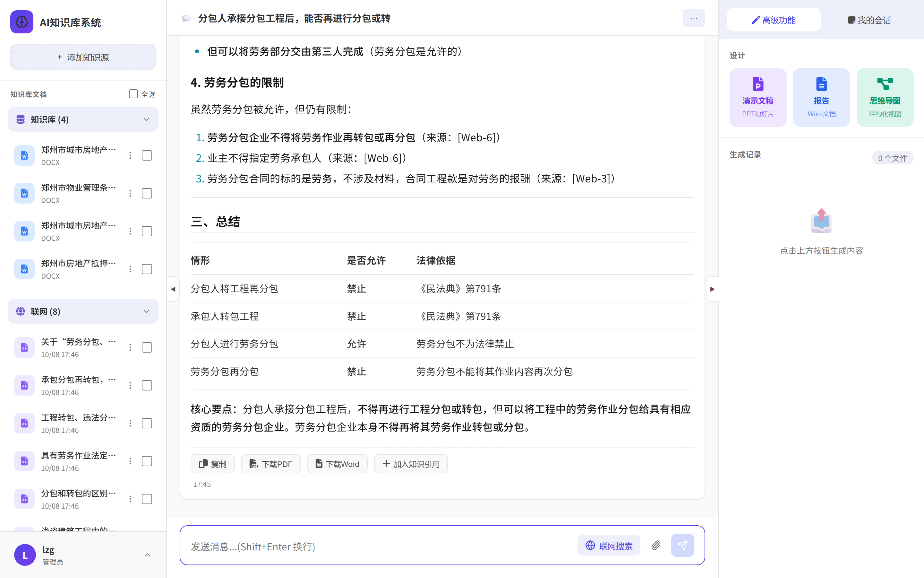The image size is (924, 578).
Task: Open more options for 承包分包再转包 web source
Action: [130, 385]
